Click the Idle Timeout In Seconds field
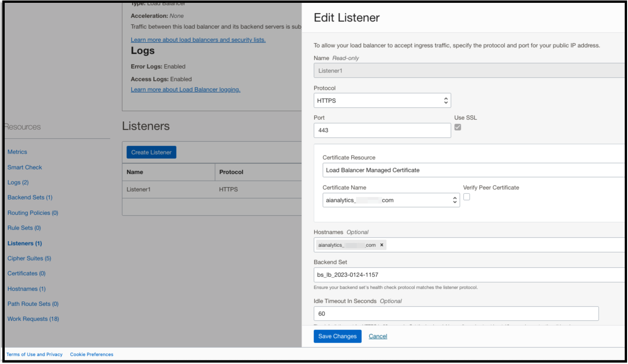The width and height of the screenshot is (628, 364). pos(455,313)
